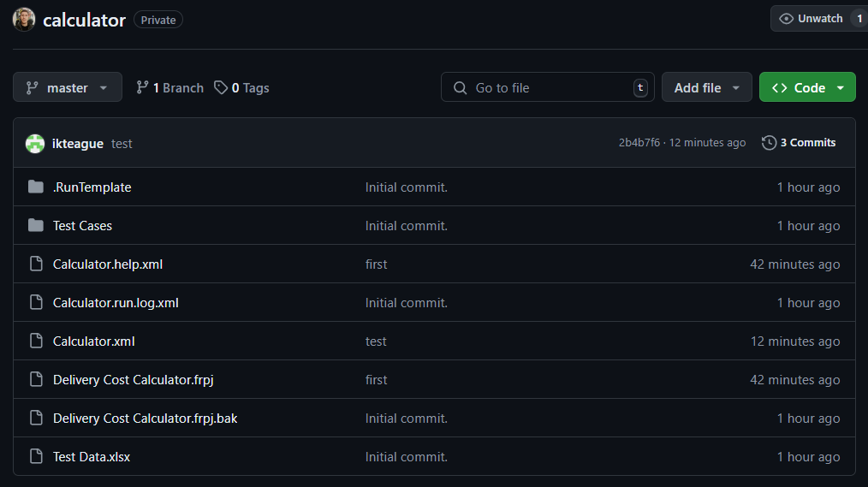
Task: Click the Test Cases folder icon
Action: (36, 225)
